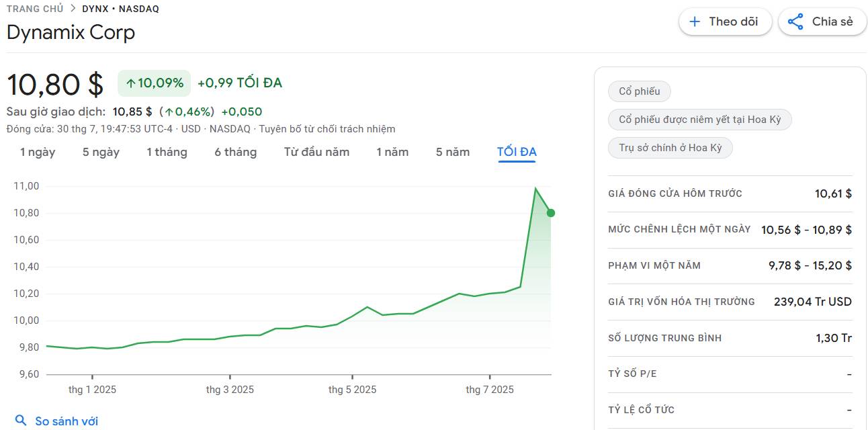
Task: Click the magnifier icon beside So sánh với
Action: [x=21, y=421]
